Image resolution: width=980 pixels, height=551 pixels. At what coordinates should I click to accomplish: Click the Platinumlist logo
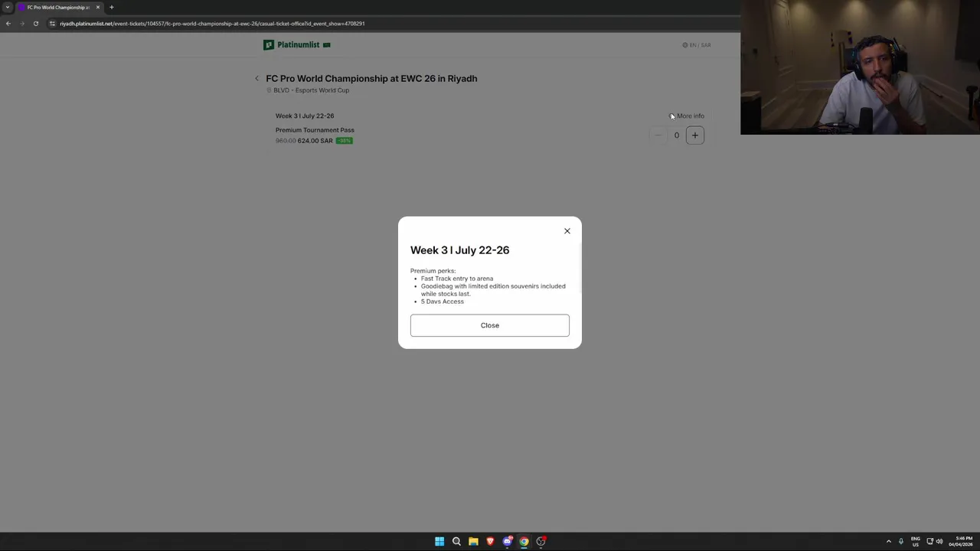297,45
